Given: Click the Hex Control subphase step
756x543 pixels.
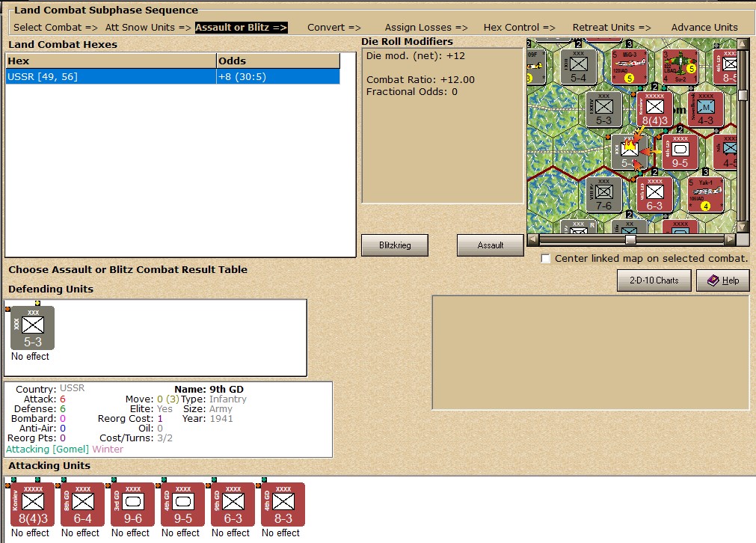Looking at the screenshot, I should [x=519, y=28].
